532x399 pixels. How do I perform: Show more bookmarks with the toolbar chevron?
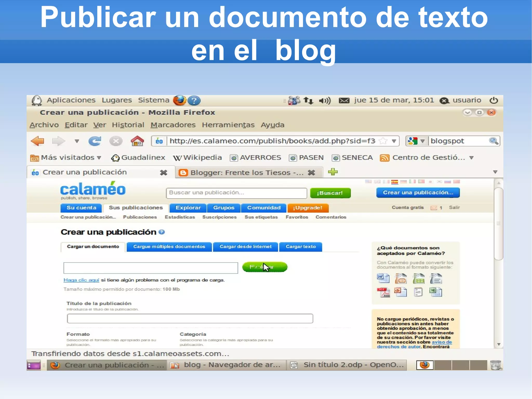point(471,158)
